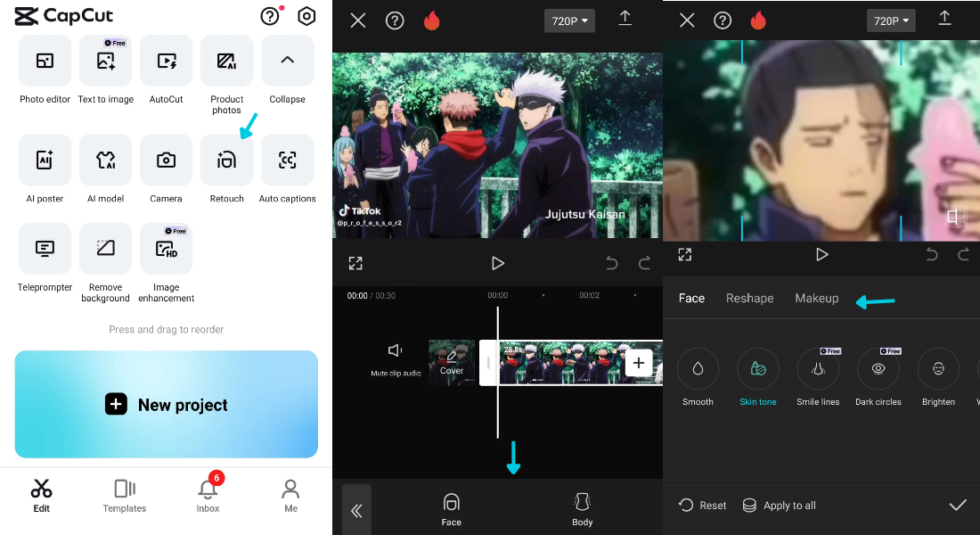The width and height of the screenshot is (980, 535).
Task: Undo last change in retouch screen
Action: pos(931,255)
